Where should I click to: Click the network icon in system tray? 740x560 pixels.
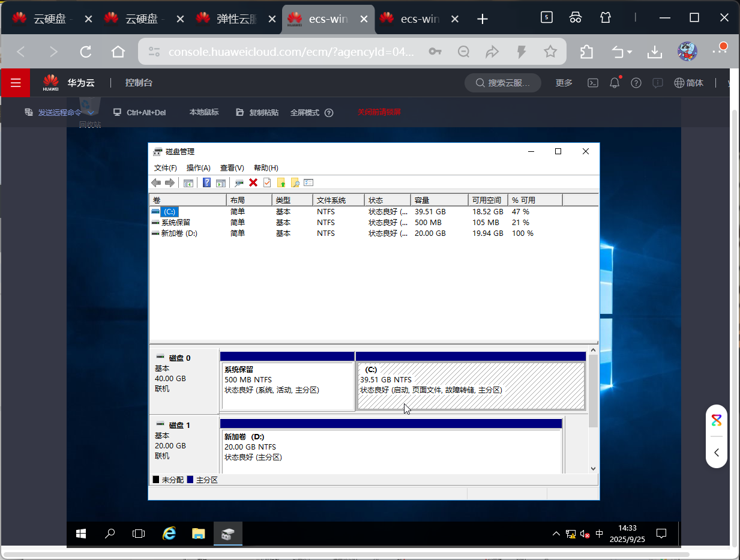click(x=570, y=534)
